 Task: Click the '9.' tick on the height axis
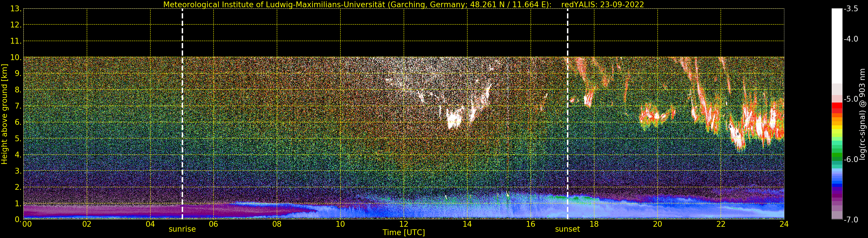click(x=18, y=74)
